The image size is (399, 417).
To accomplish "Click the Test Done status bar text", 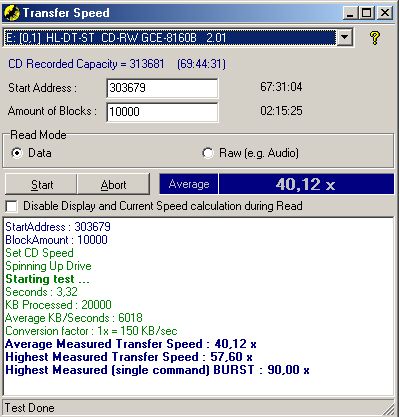I will coord(30,408).
